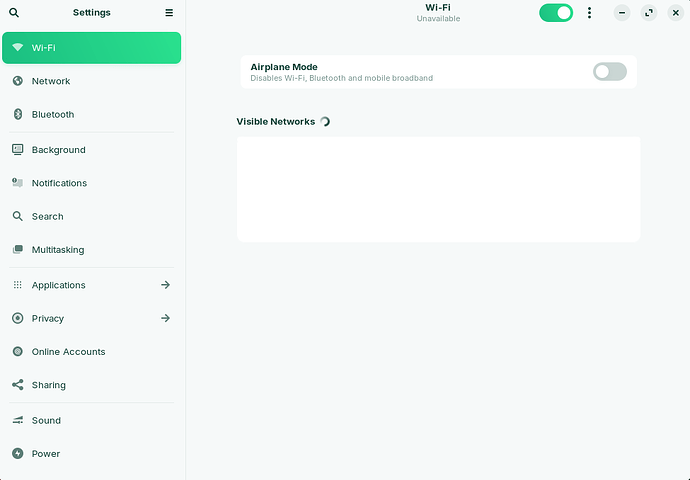Viewport: 690px width, 480px height.
Task: Click the Visible Networks loading spinner
Action: tap(325, 121)
